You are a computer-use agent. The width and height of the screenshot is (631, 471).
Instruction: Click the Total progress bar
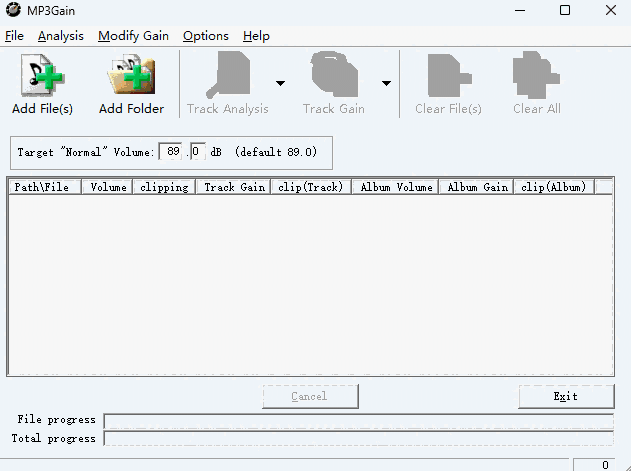(x=359, y=438)
